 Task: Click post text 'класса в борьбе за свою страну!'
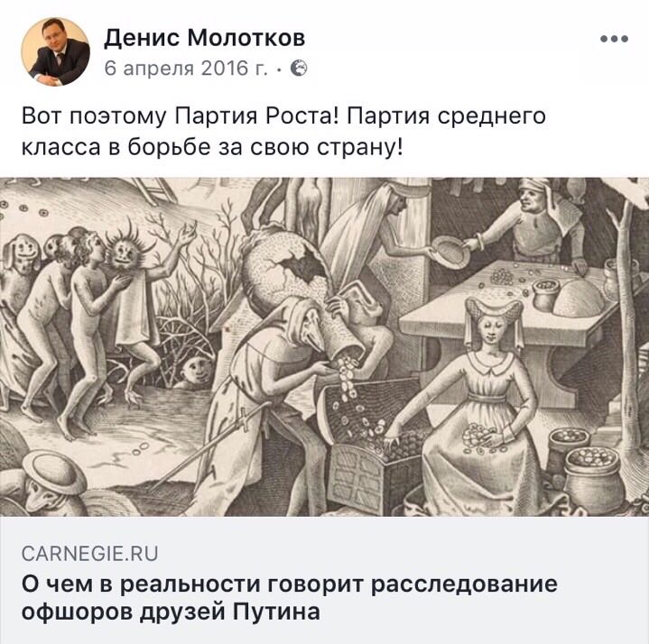pos(212,147)
